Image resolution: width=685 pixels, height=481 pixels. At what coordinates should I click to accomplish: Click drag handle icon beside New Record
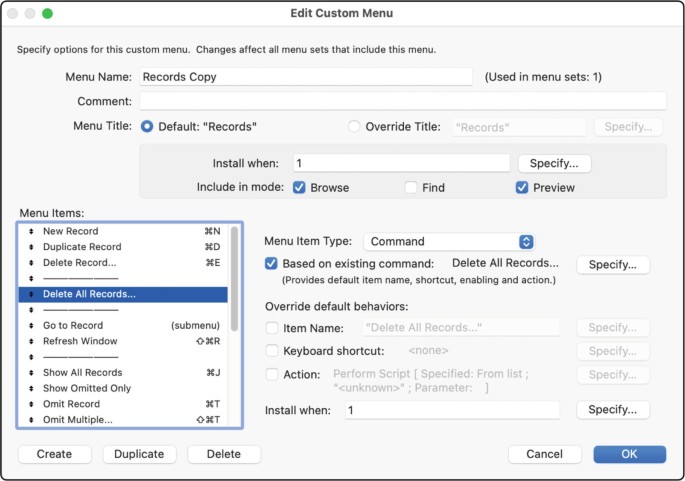[30, 231]
